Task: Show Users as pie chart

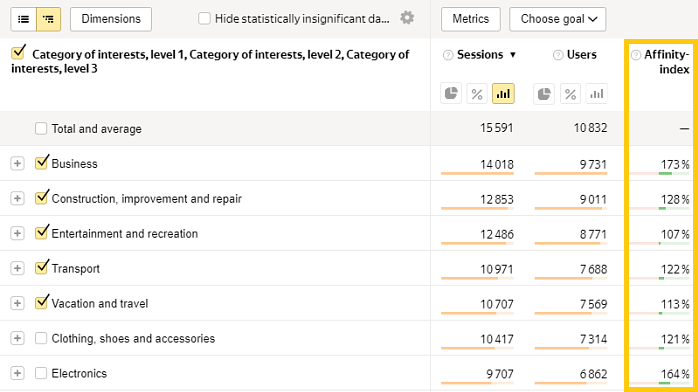Action: pos(544,93)
